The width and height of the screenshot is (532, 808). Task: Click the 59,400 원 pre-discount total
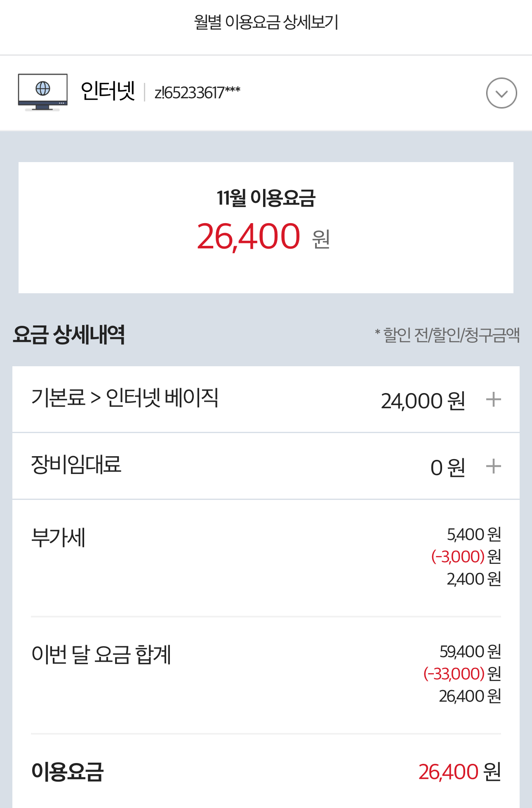pos(470,652)
